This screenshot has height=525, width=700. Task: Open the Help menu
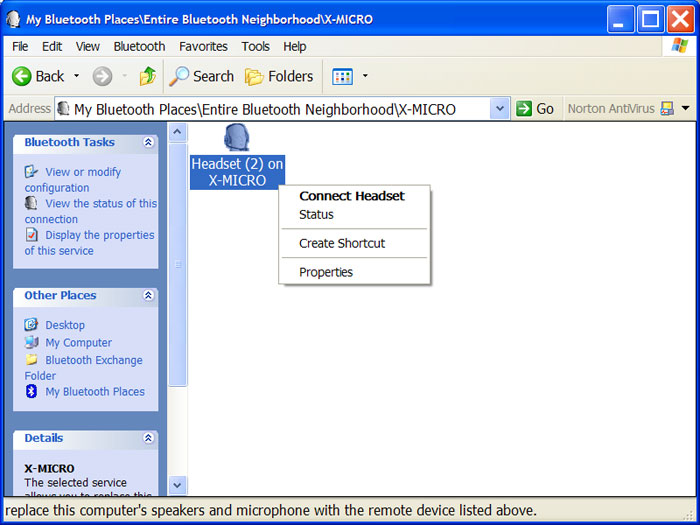(x=295, y=46)
